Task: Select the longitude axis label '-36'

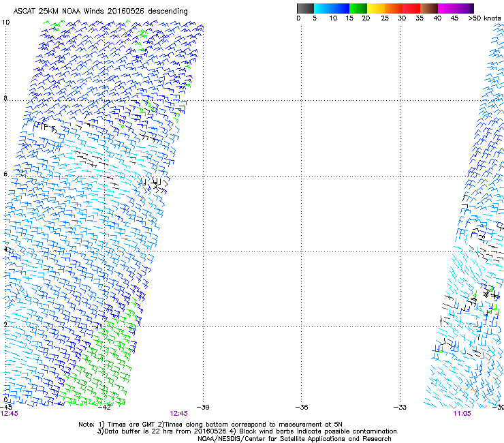Action: coord(302,407)
